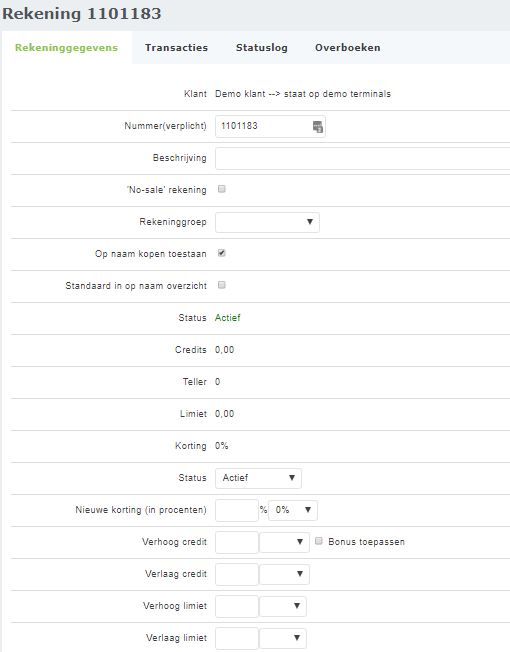Toggle the 'No-sale' rekening checkbox
Screen dimensions: 510x652
pyautogui.click(x=222, y=189)
